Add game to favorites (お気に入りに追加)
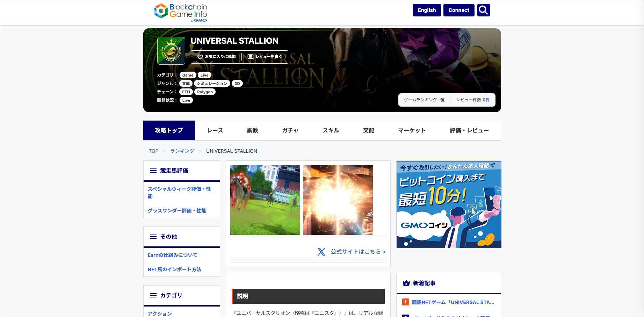Screen dimensions: 644x317 click(217, 57)
